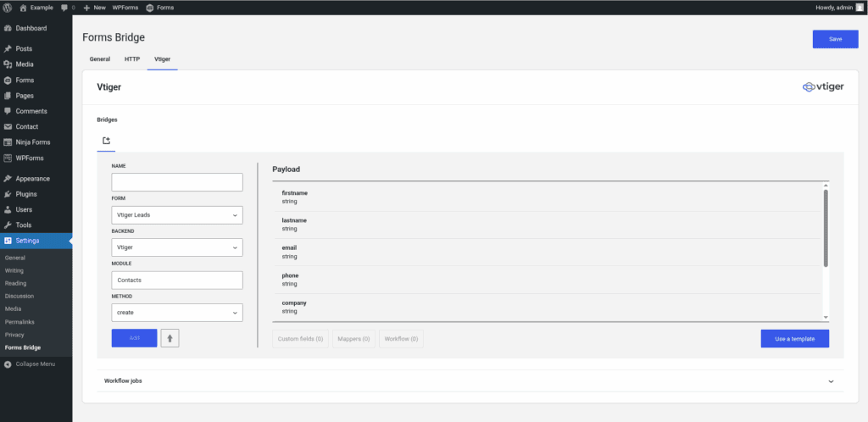Screen dimensions: 868x422
Task: Focus the Name text field
Action: click(x=177, y=182)
